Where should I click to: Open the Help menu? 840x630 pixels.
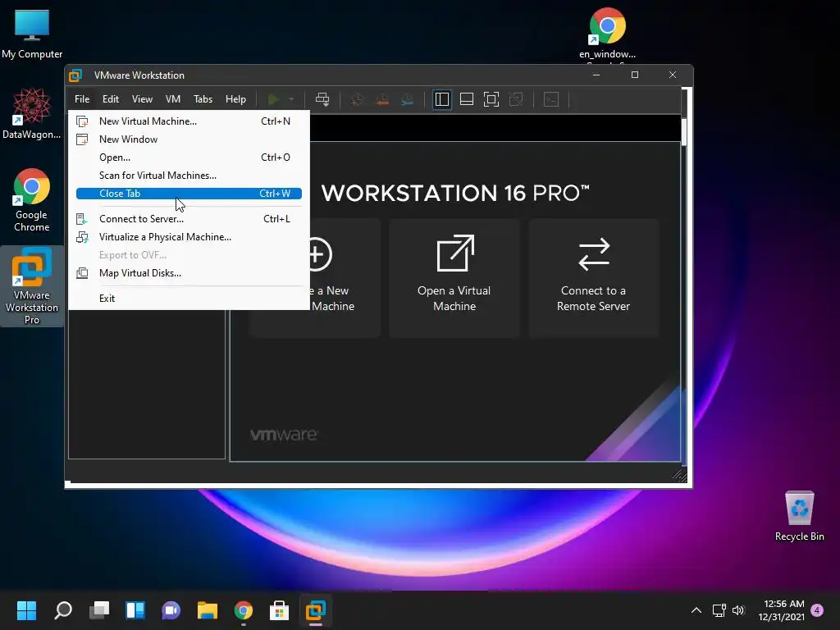pyautogui.click(x=235, y=99)
